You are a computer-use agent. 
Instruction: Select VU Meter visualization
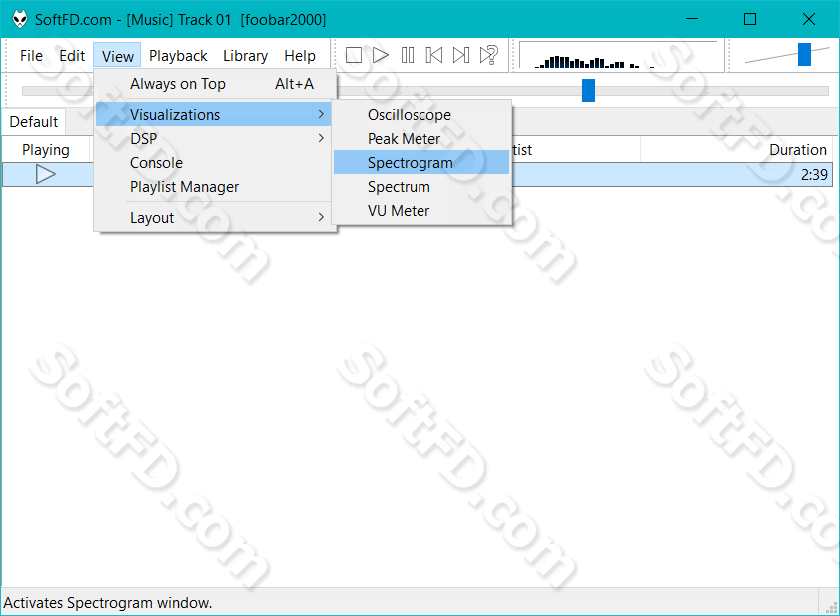tap(421, 211)
